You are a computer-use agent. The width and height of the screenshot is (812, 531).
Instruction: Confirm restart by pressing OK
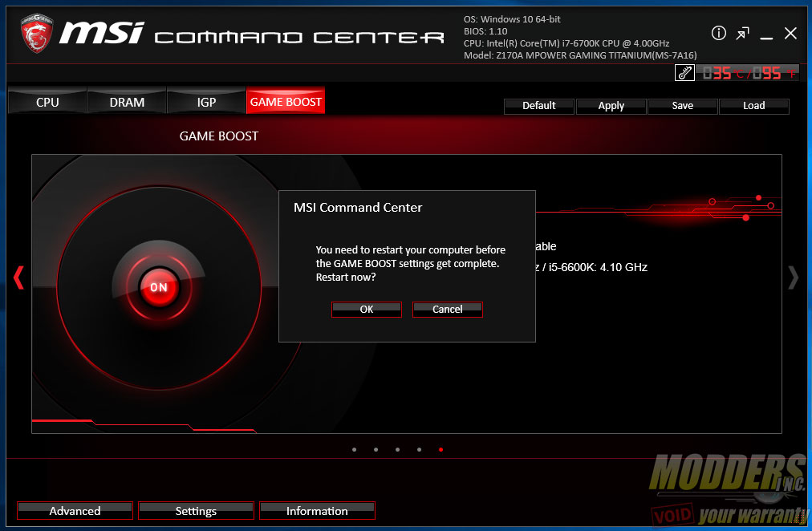pos(367,310)
